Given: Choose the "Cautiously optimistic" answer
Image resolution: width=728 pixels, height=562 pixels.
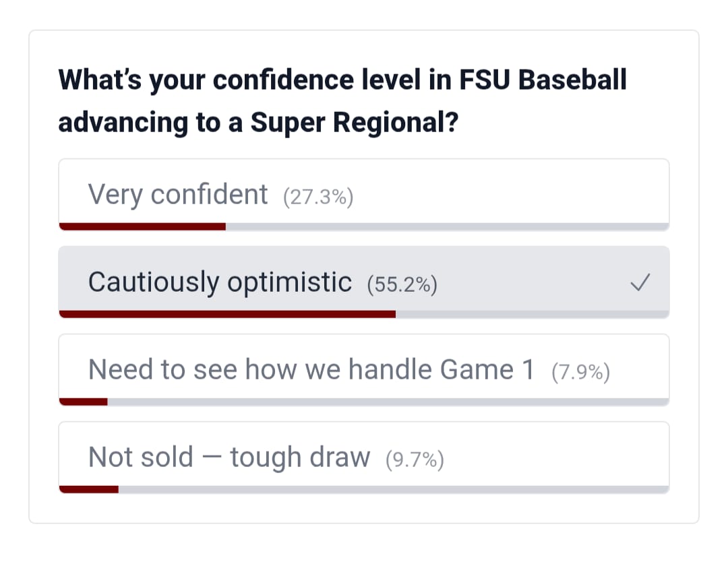Looking at the screenshot, I should point(220,282).
